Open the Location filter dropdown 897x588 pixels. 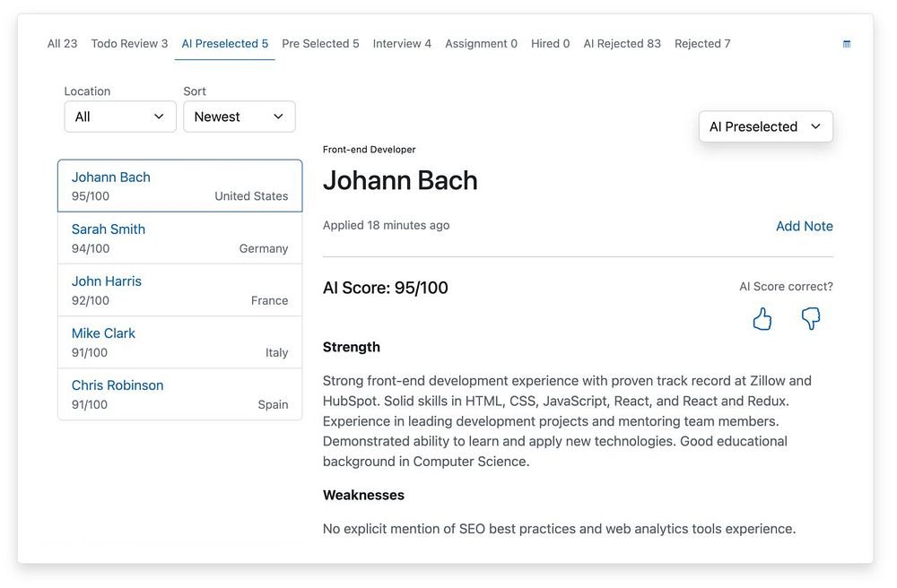(120, 117)
